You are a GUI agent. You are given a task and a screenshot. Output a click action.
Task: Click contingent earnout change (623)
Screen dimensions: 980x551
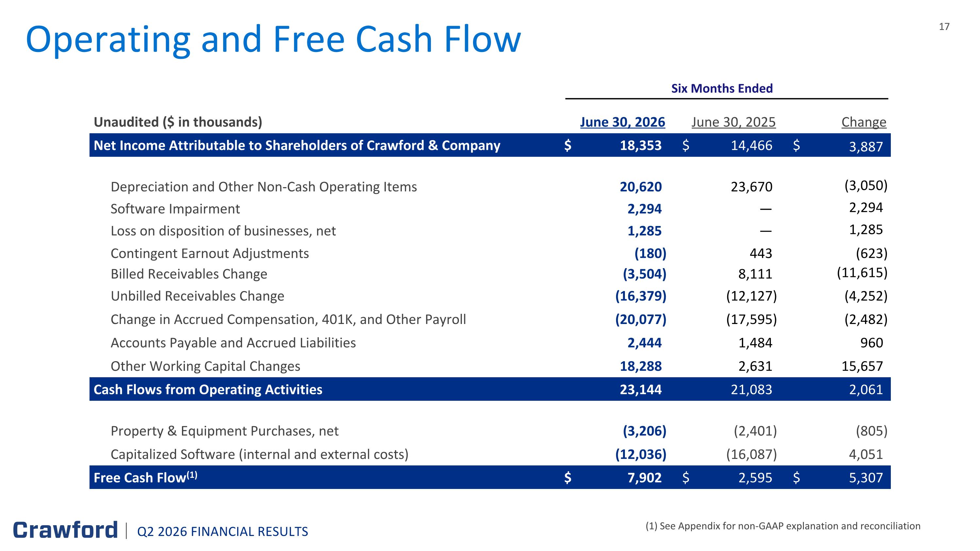click(872, 253)
